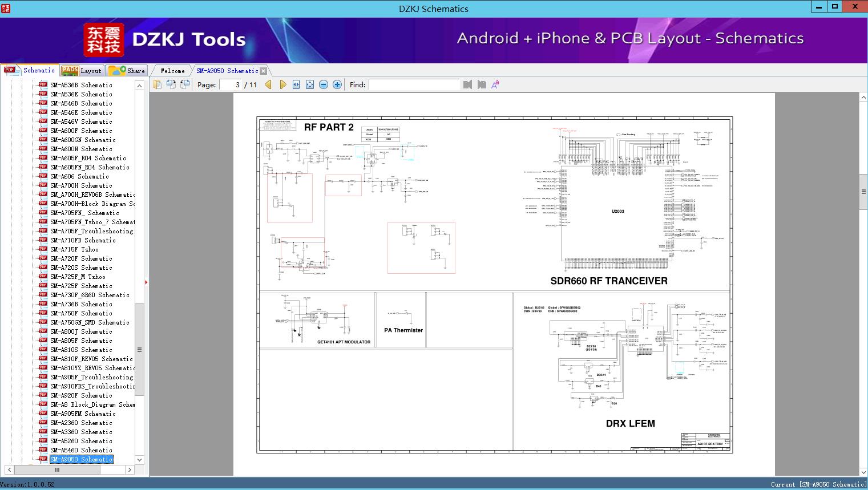Click the DRX LFEM label in schematic
The height and width of the screenshot is (490, 868).
pyautogui.click(x=630, y=423)
